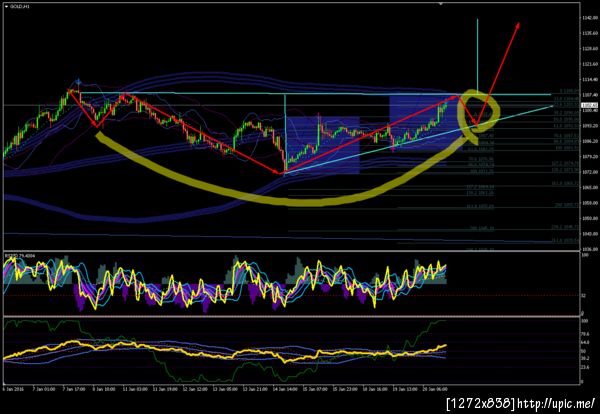The image size is (600, 414).
Task: Open the GOLD,H1 chart menu arrow
Action: click(7, 7)
